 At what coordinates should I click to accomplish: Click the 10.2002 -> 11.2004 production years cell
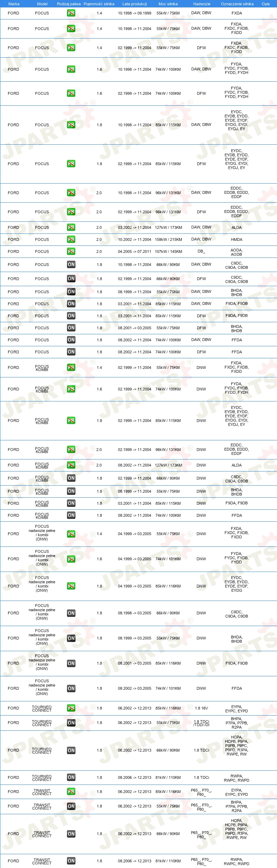[x=135, y=239]
